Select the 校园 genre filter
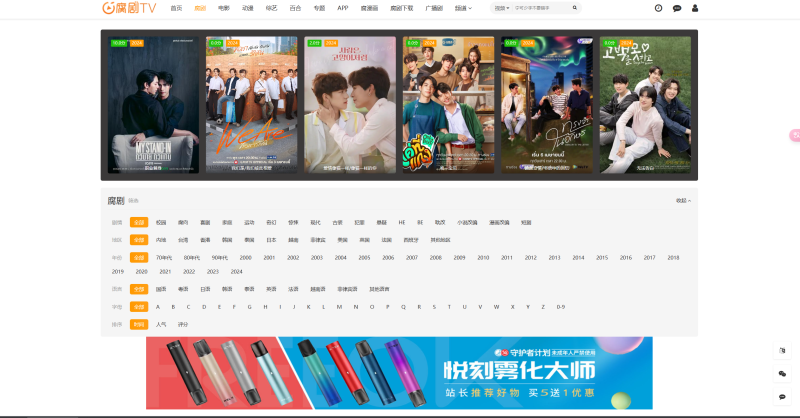 point(161,222)
